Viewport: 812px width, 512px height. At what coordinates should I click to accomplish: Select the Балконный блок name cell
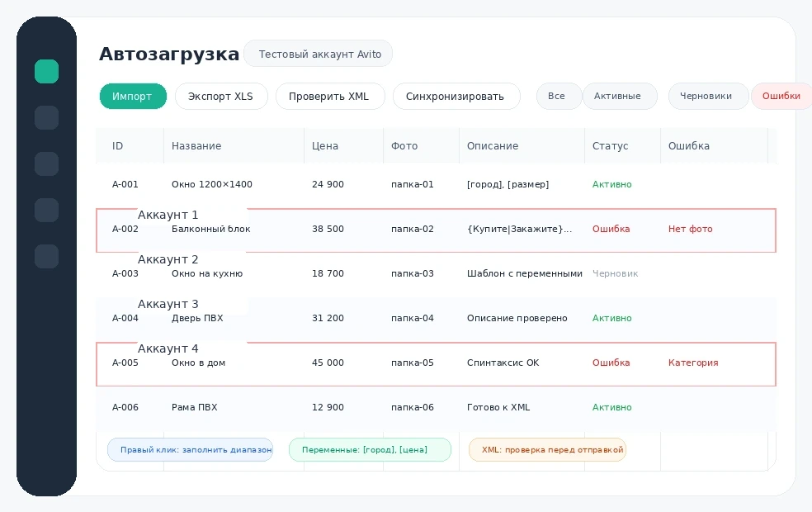click(210, 229)
